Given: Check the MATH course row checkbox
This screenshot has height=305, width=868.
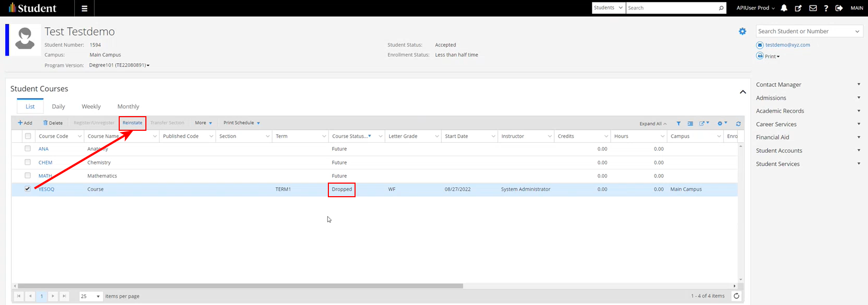Looking at the screenshot, I should click(28, 175).
